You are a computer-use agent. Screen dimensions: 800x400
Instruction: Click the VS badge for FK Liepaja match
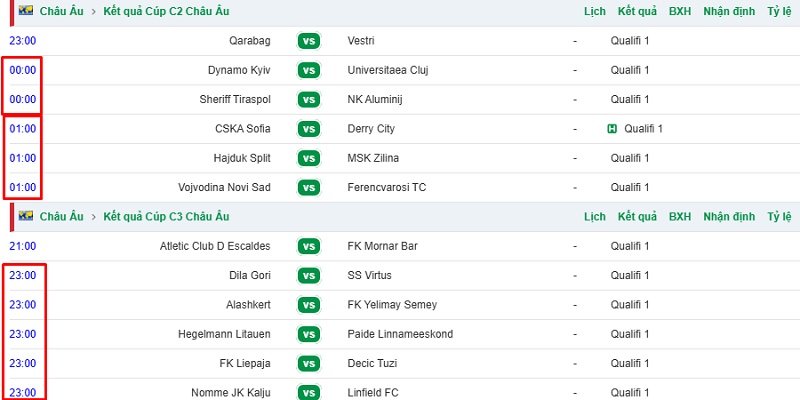point(309,364)
